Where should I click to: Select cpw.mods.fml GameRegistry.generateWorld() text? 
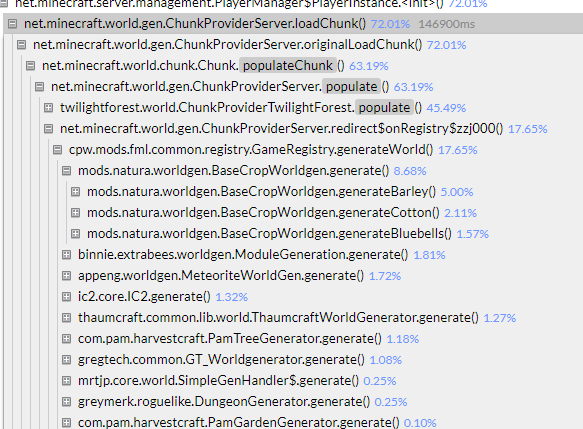coord(251,150)
